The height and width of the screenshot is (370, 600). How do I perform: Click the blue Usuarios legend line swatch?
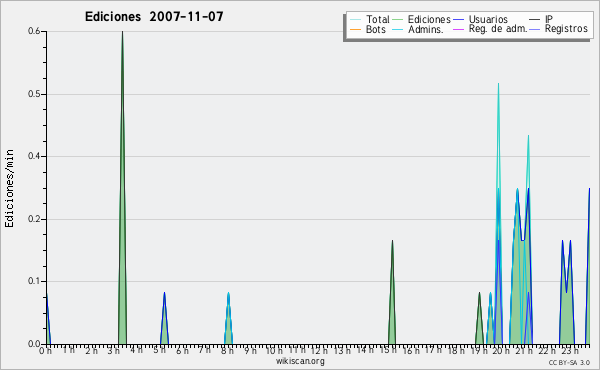tap(458, 20)
